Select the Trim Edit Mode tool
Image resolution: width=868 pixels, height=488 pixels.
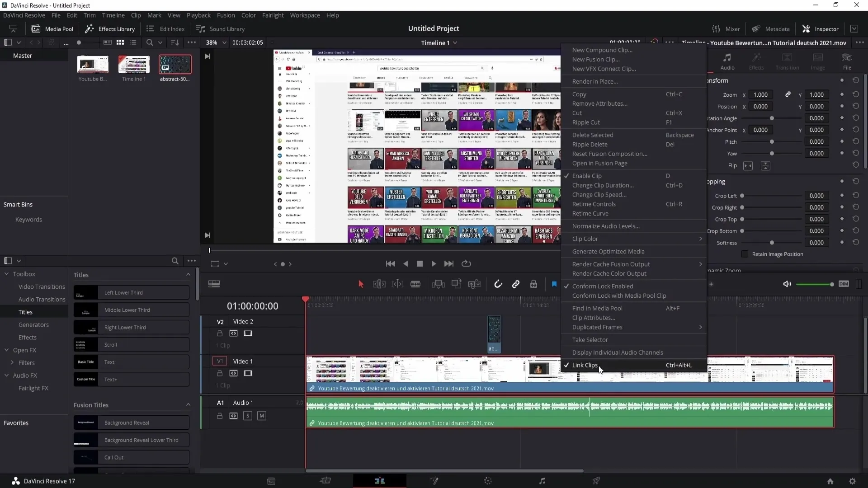379,284
